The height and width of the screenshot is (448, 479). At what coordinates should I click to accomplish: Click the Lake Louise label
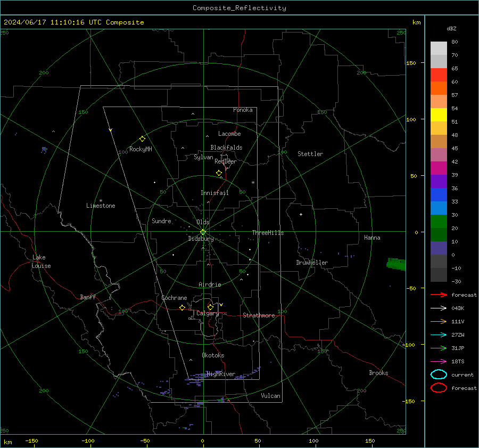pyautogui.click(x=41, y=262)
